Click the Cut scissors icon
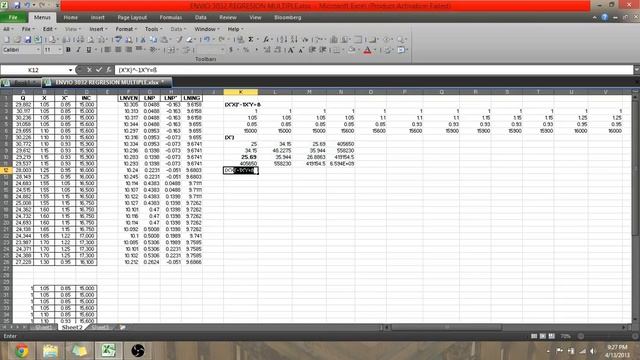Screen dimensions: 640x360 (143, 40)
